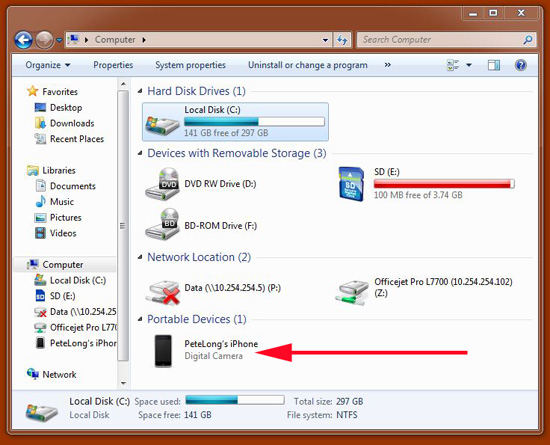Change your view icon button
550x445 pixels.
(453, 65)
